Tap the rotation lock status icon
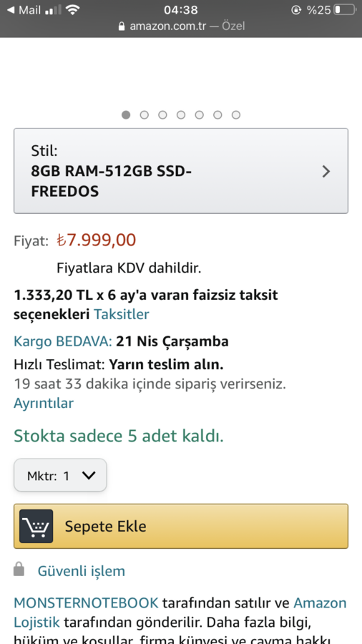This screenshot has height=644, width=362. tap(295, 10)
